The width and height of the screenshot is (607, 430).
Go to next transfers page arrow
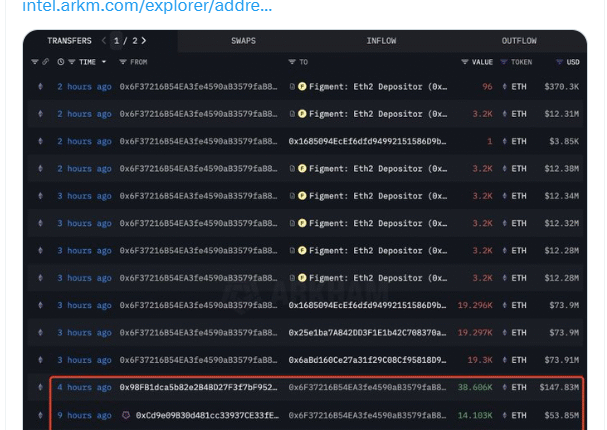tap(145, 41)
